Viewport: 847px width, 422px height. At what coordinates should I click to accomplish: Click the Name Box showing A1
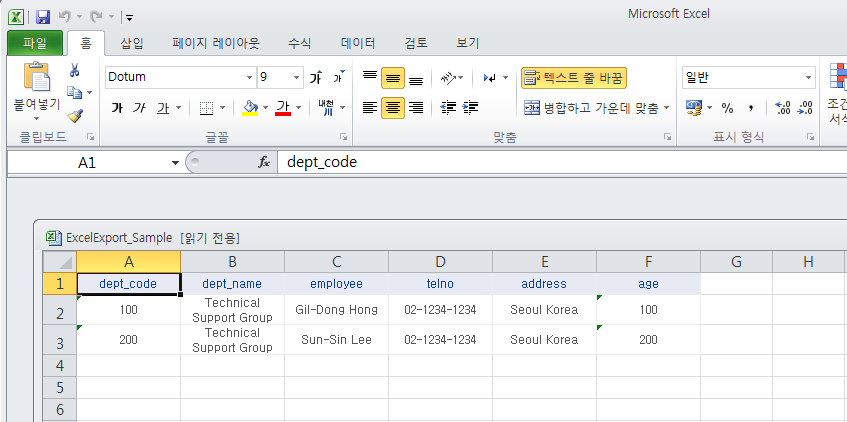click(x=88, y=163)
